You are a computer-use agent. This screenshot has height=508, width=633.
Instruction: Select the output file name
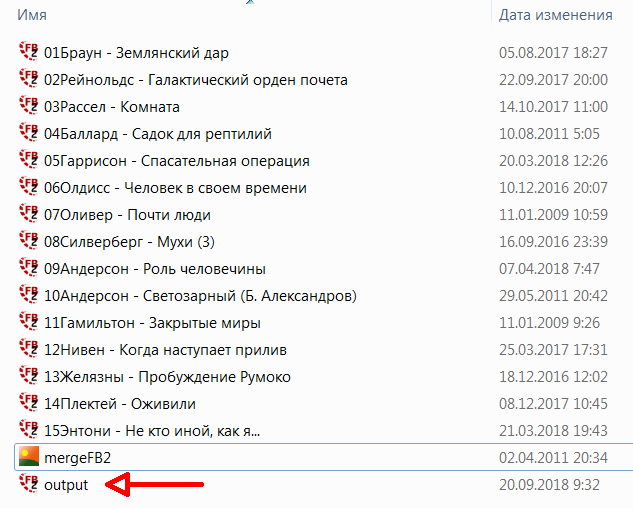pyautogui.click(x=66, y=486)
